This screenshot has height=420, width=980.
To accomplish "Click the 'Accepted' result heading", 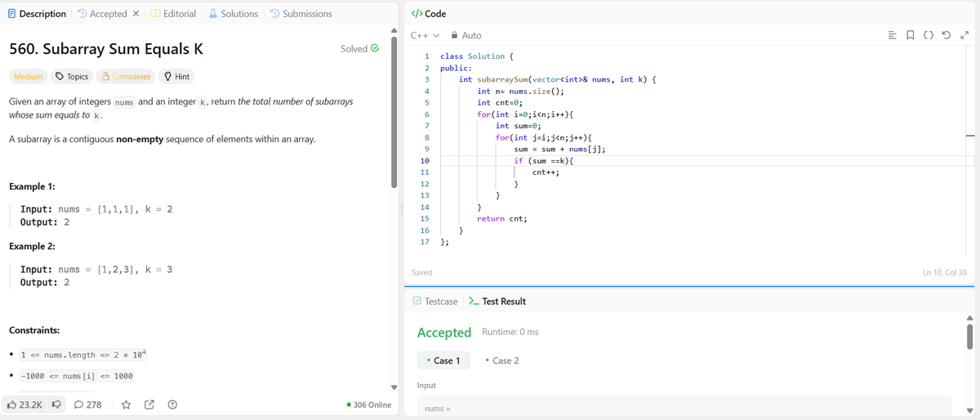I will coord(444,333).
